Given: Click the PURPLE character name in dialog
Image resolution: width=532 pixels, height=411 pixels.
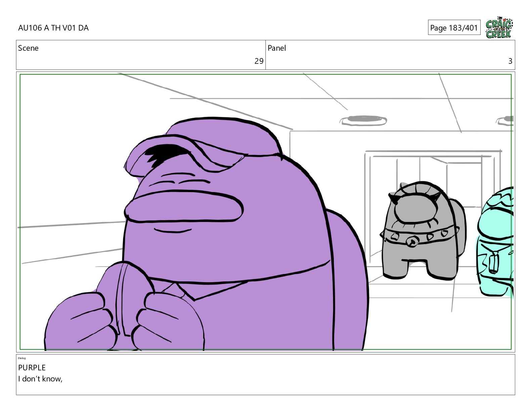Looking at the screenshot, I should coord(32,368).
